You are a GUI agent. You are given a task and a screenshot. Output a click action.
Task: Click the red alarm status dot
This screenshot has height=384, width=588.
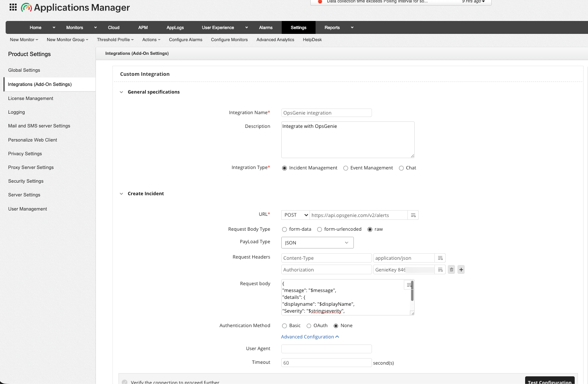pos(320,2)
